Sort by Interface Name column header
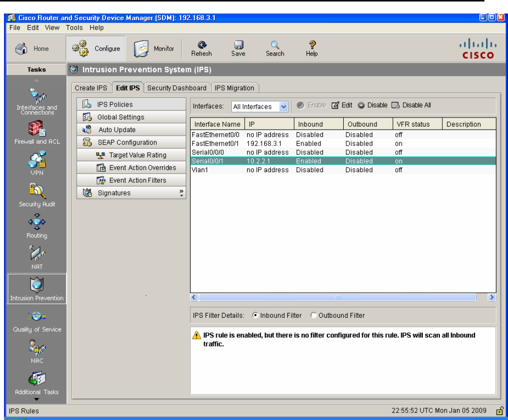This screenshot has width=508, height=420. pos(217,124)
